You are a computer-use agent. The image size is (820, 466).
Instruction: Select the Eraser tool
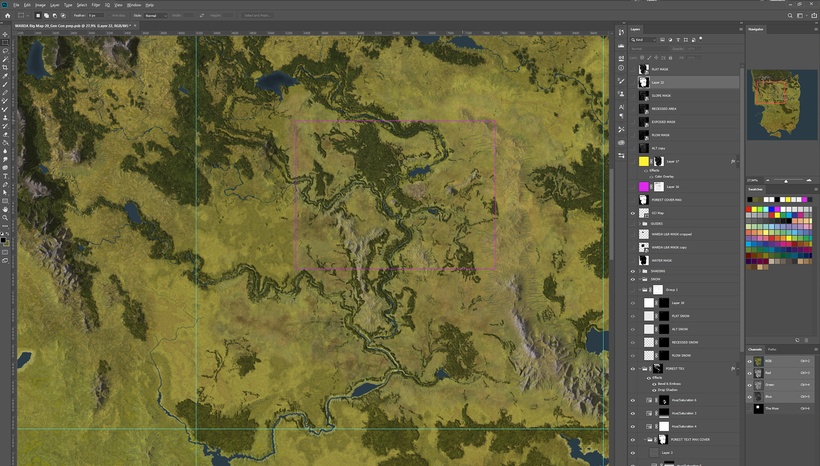pyautogui.click(x=5, y=134)
